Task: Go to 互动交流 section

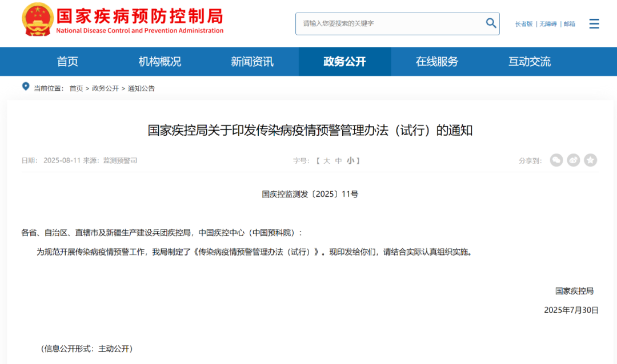Action: pyautogui.click(x=530, y=62)
